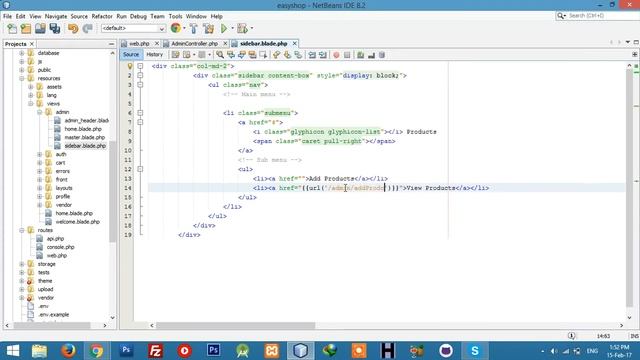This screenshot has height=360, width=640.
Task: Click the Start Macro Recording red circle
Action: (336, 55)
